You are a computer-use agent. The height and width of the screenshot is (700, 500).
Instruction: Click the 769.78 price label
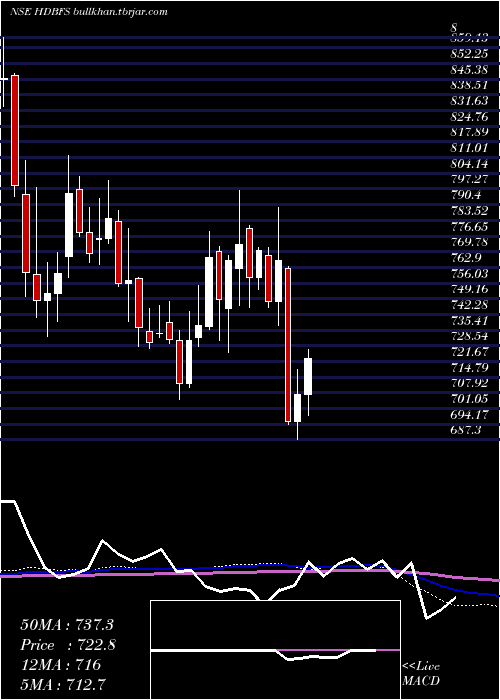point(469,242)
